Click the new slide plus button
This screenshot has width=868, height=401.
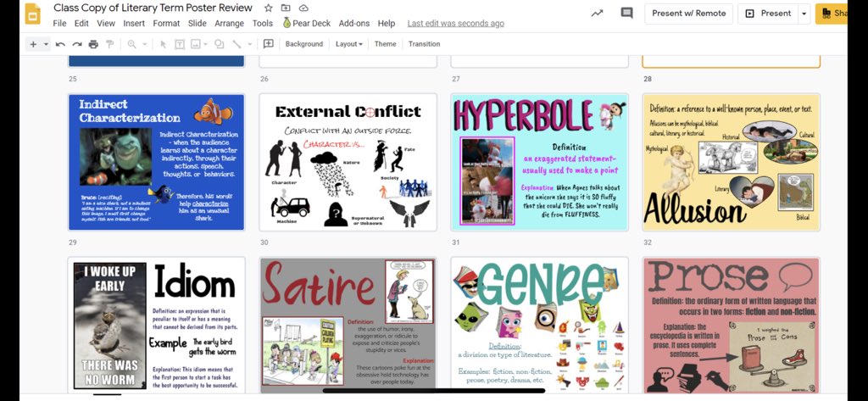pos(33,44)
